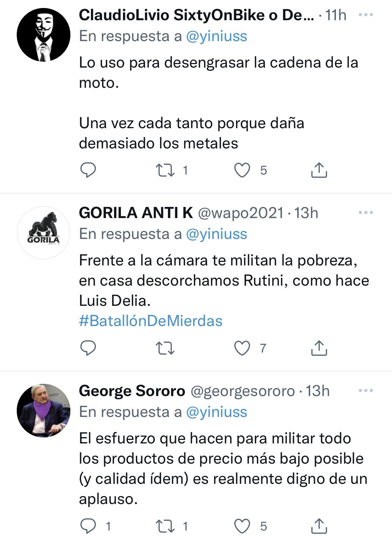
Task: Retweet GORILA ANTI K's Rutini tweet
Action: point(165,348)
